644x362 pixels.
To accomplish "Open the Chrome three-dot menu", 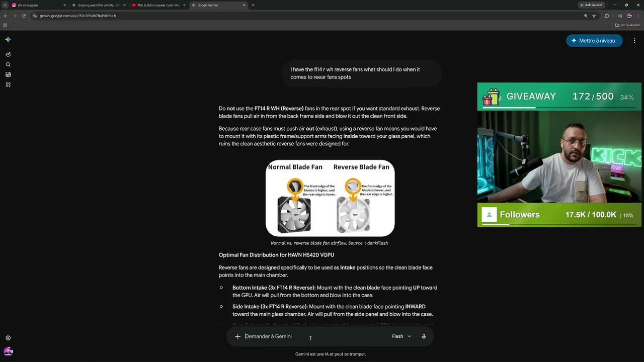I will [x=638, y=16].
